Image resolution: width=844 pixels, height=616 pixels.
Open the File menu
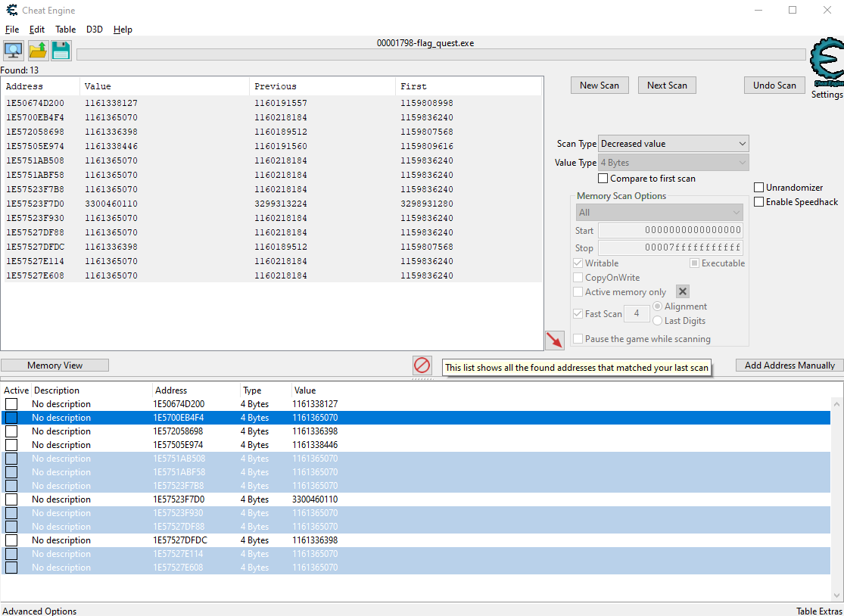(x=12, y=30)
